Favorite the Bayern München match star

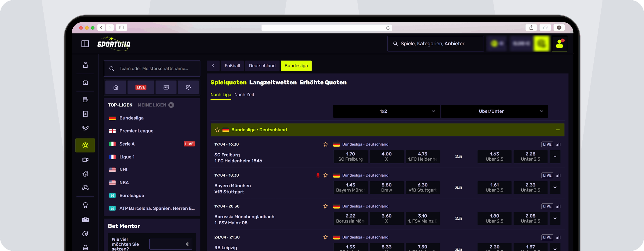tap(325, 175)
